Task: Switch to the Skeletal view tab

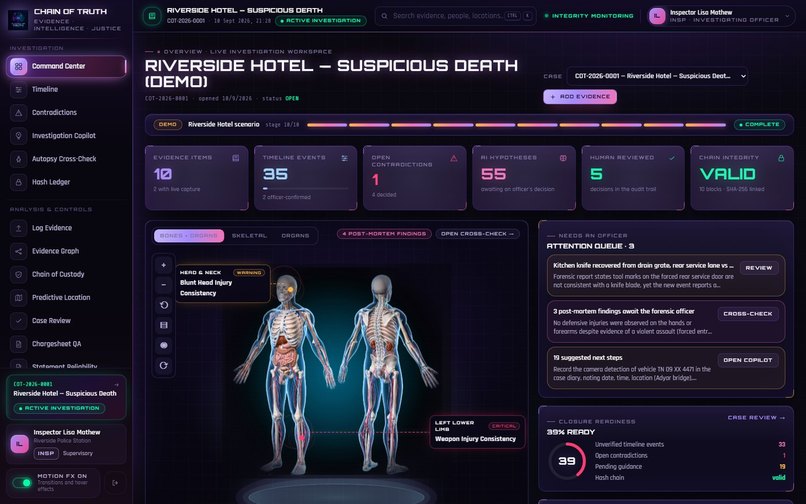Action: tap(249, 236)
